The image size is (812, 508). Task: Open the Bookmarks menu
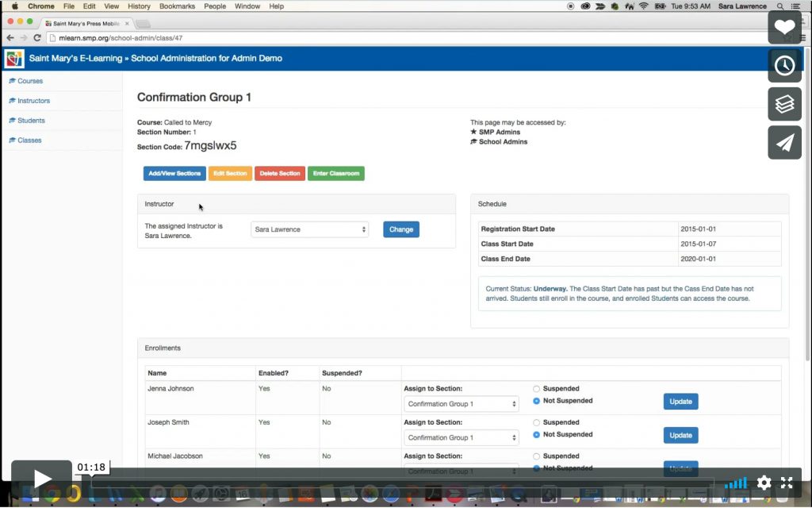point(177,6)
